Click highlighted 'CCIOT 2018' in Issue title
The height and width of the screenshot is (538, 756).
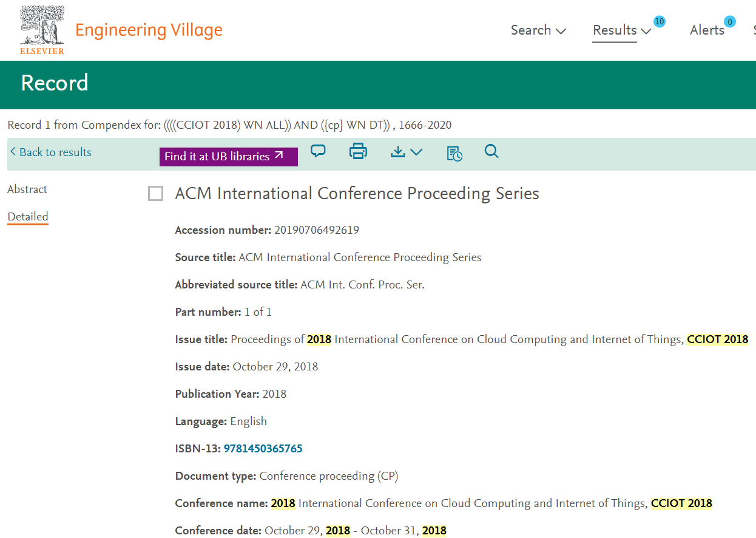(718, 339)
